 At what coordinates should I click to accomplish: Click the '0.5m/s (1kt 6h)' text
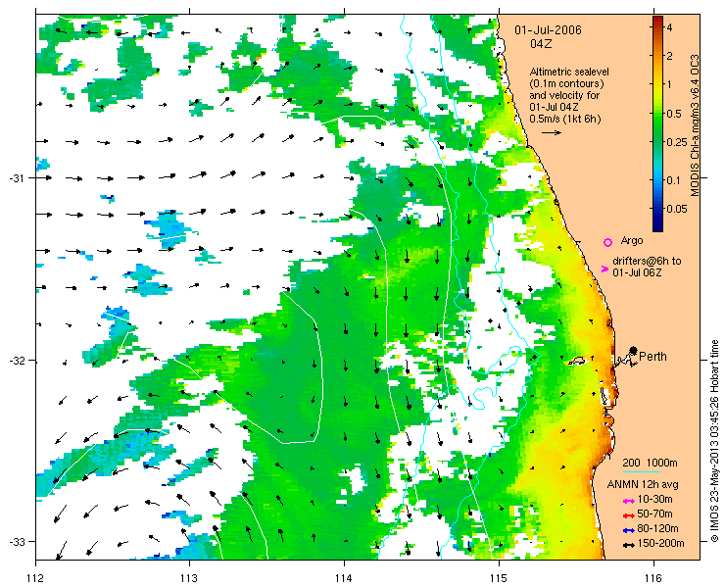(565, 119)
